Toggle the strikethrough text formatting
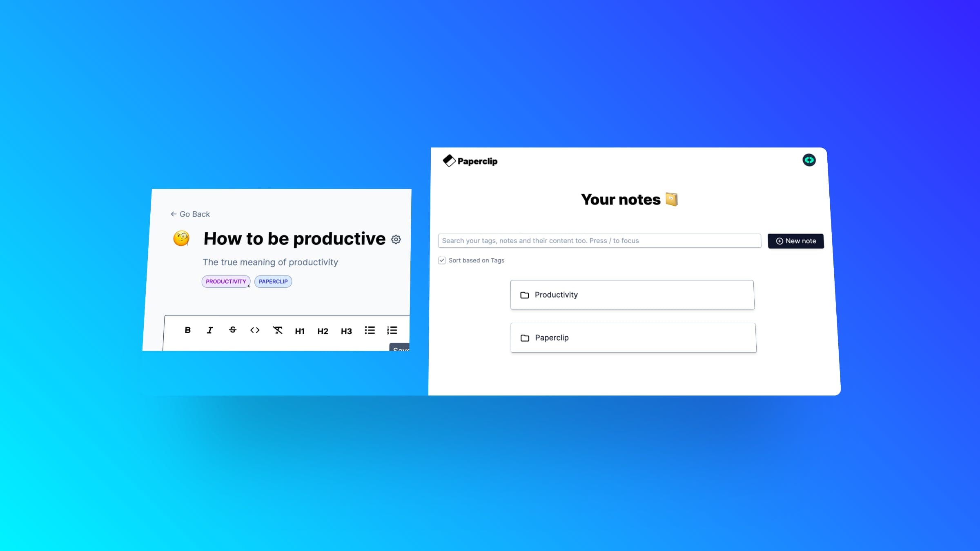 233,330
